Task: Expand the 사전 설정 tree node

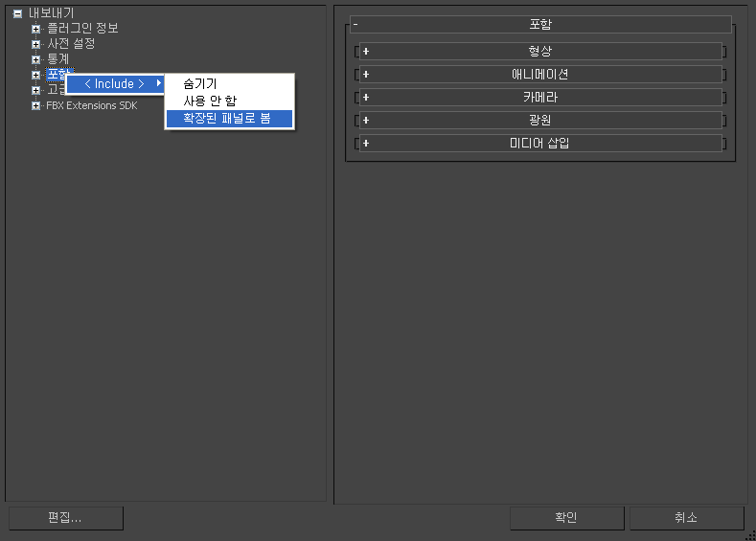Action: [35, 44]
